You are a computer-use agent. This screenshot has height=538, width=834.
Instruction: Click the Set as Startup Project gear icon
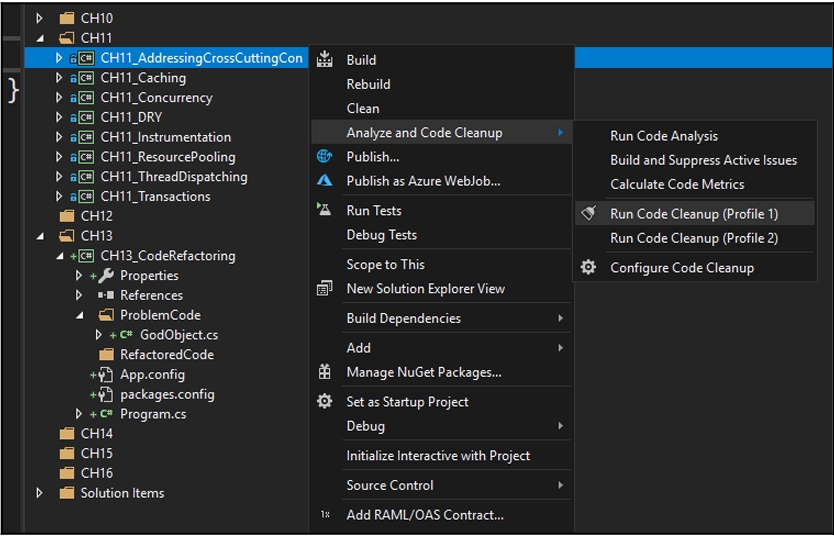tap(324, 401)
